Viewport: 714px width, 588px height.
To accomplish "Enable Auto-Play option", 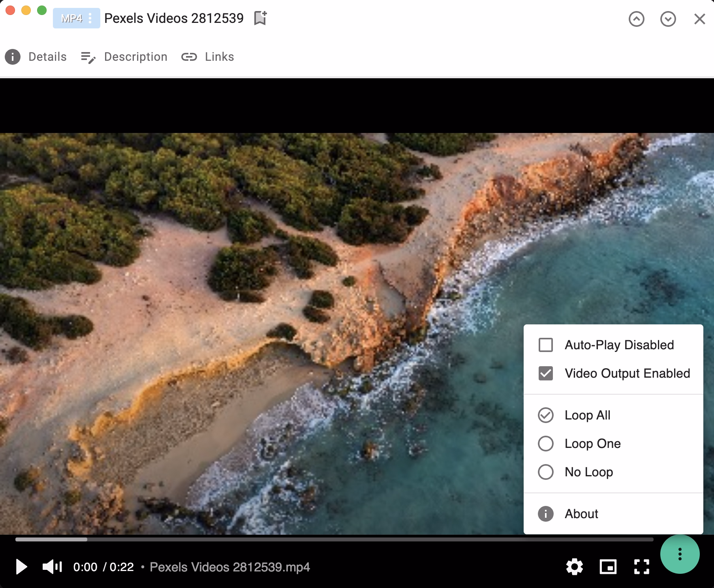I will (546, 345).
